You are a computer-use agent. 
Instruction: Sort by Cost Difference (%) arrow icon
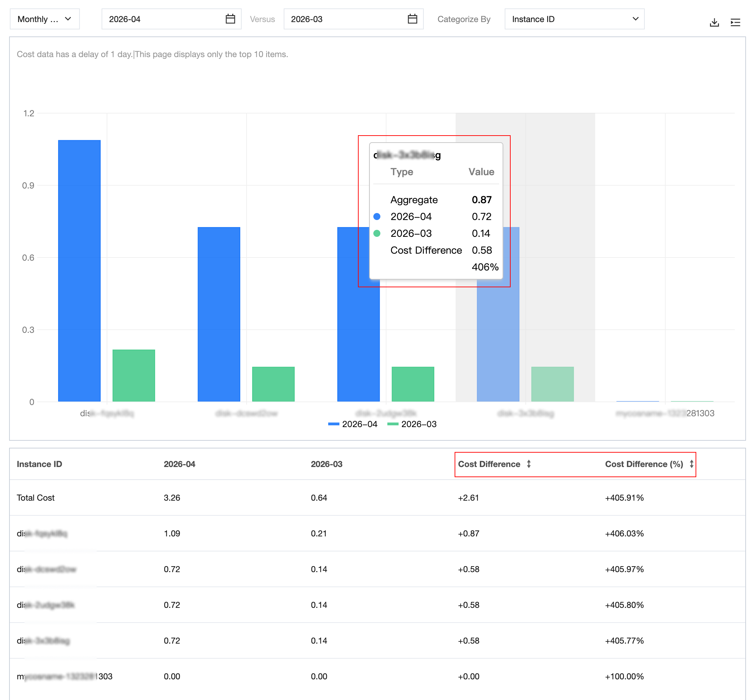(691, 464)
